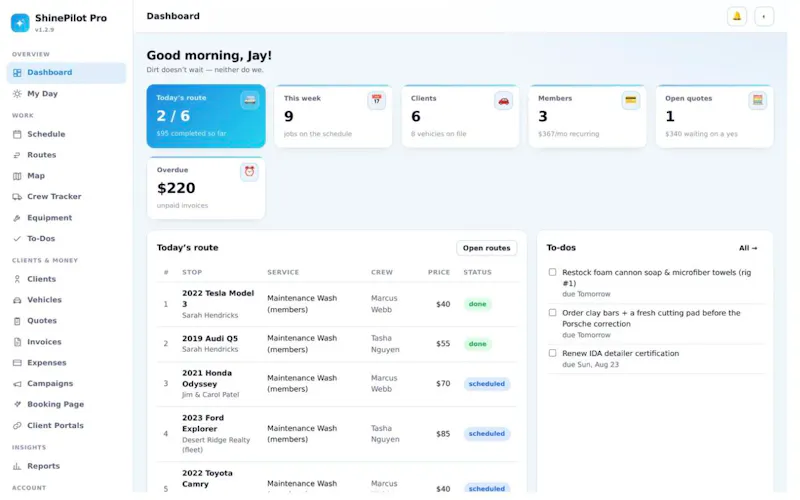Viewport: 800px width, 500px height.
Task: Click the scheduled badge for Ford Explorer row
Action: tap(487, 434)
